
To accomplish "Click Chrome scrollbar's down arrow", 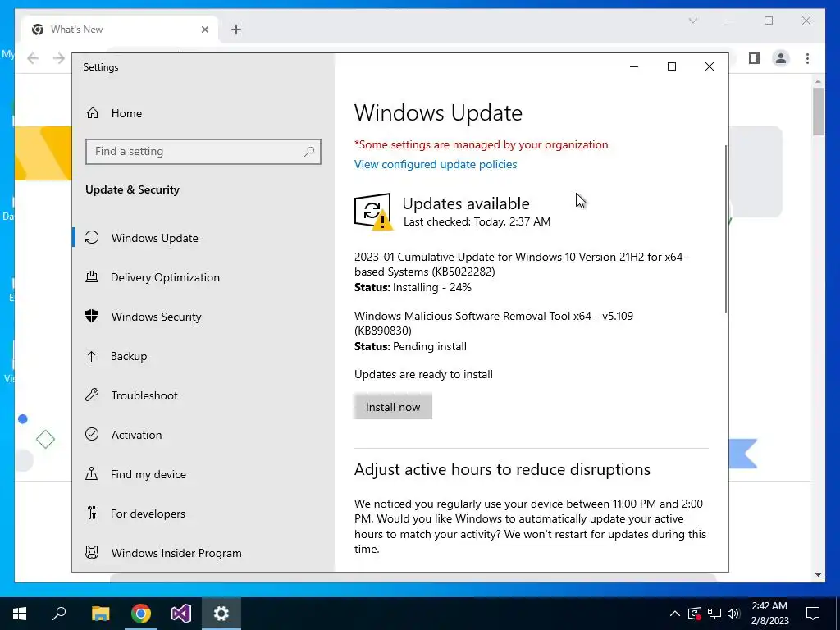I will [818, 575].
